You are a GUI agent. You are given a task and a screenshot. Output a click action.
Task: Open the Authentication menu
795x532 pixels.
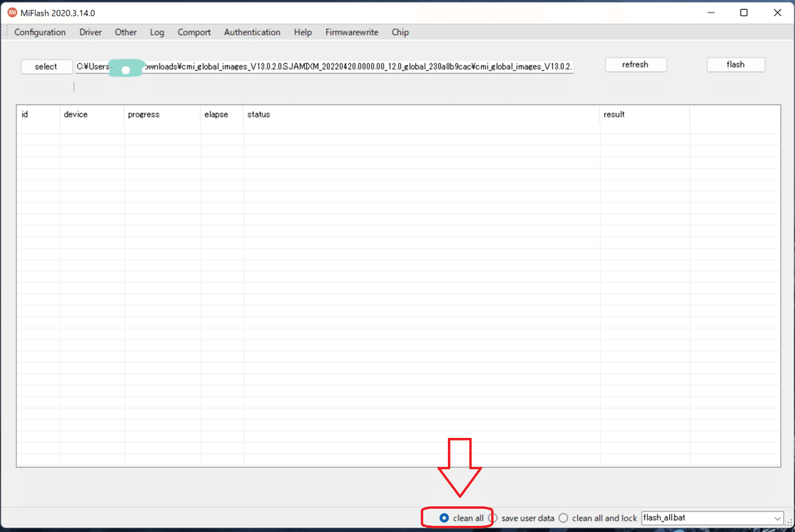(x=252, y=32)
